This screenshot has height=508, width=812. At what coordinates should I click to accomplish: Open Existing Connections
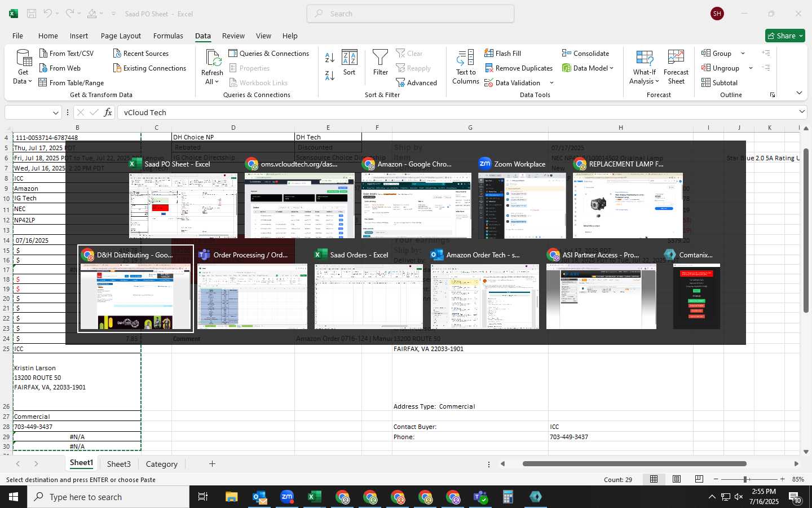click(x=149, y=68)
